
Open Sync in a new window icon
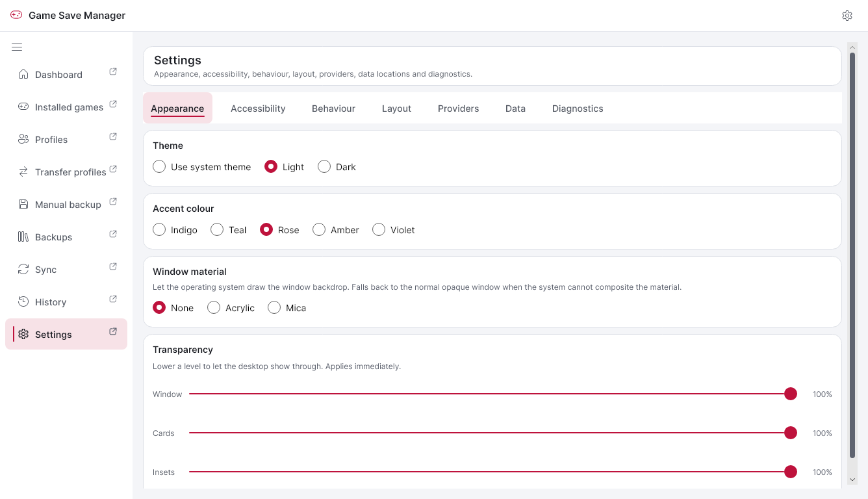(113, 266)
